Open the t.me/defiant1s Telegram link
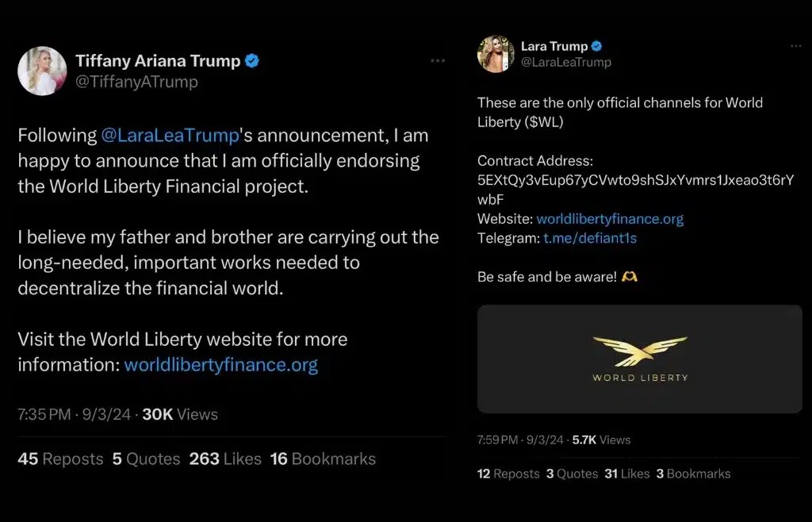 coord(590,237)
